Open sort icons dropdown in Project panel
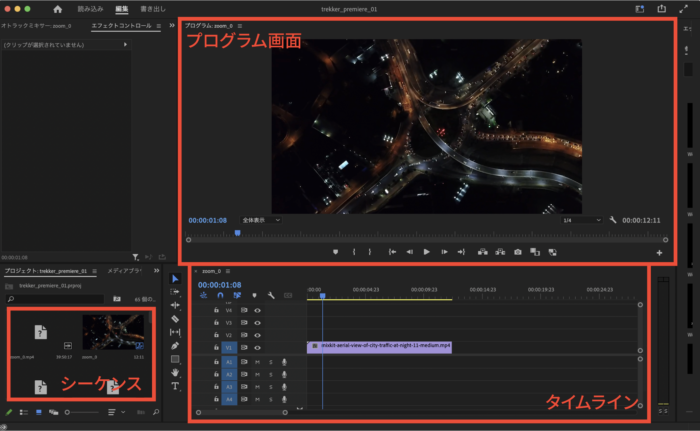 point(114,412)
